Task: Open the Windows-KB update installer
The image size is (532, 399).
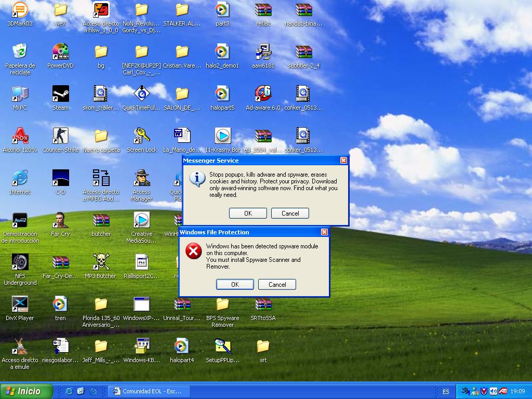Action: click(x=142, y=346)
